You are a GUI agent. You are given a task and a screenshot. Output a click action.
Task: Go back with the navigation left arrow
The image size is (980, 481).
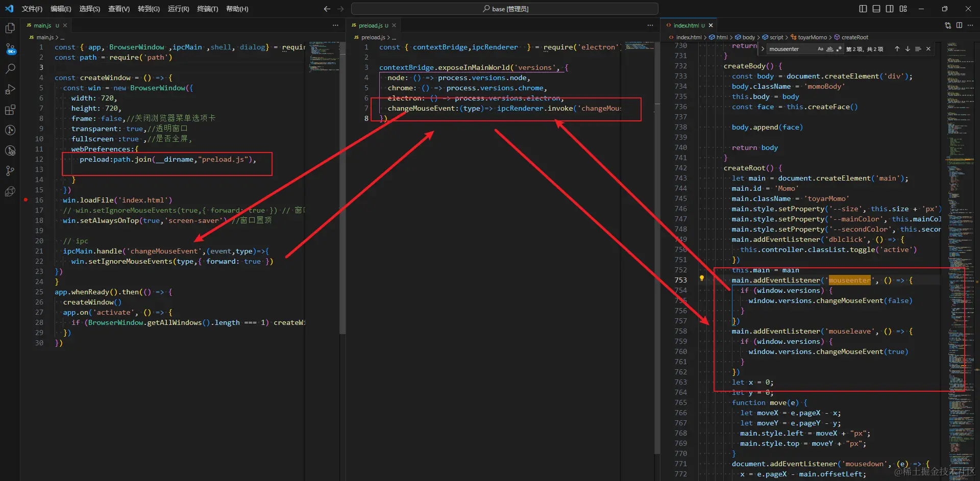(327, 9)
